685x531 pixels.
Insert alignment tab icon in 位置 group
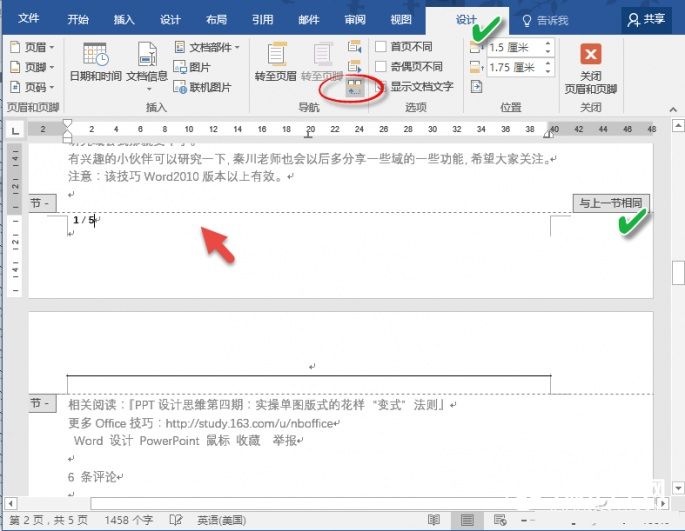tap(476, 87)
